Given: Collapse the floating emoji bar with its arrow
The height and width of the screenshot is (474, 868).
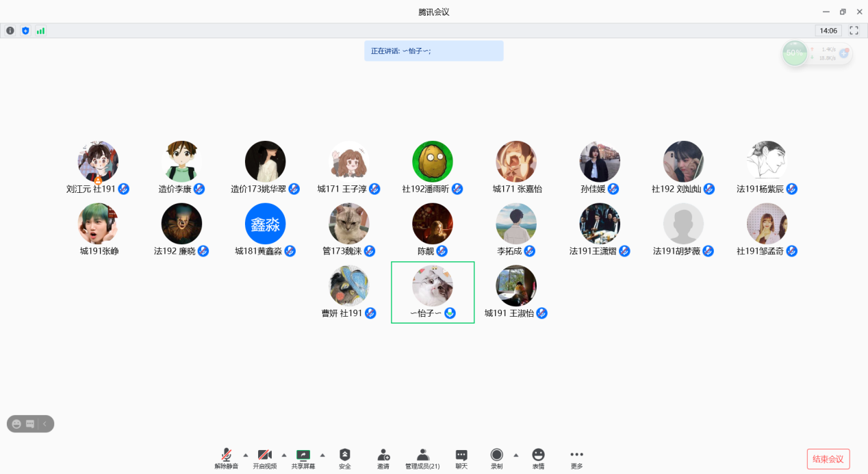Looking at the screenshot, I should (44, 424).
